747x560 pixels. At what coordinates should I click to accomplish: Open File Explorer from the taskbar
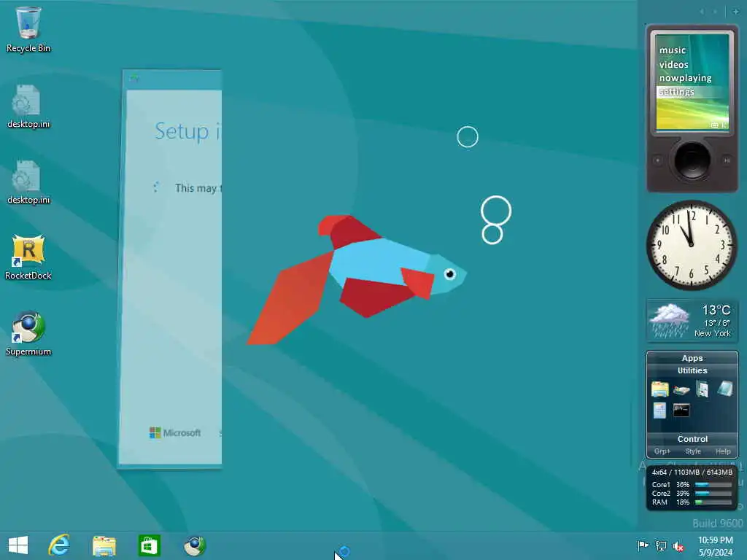104,545
